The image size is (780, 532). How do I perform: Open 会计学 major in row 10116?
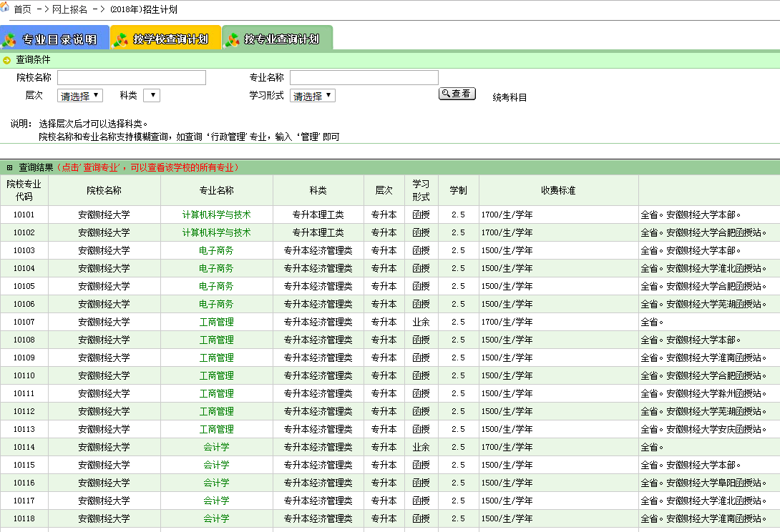point(216,483)
